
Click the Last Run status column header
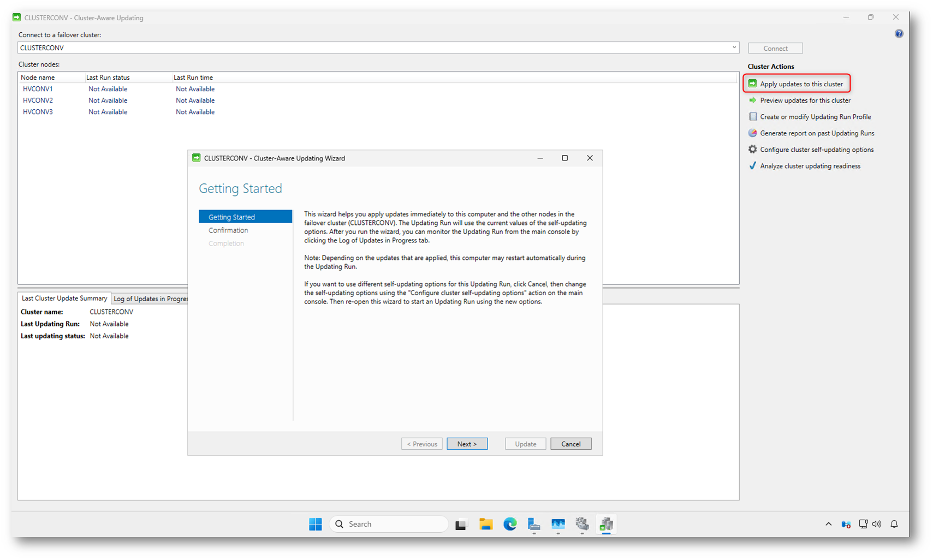[x=128, y=77]
